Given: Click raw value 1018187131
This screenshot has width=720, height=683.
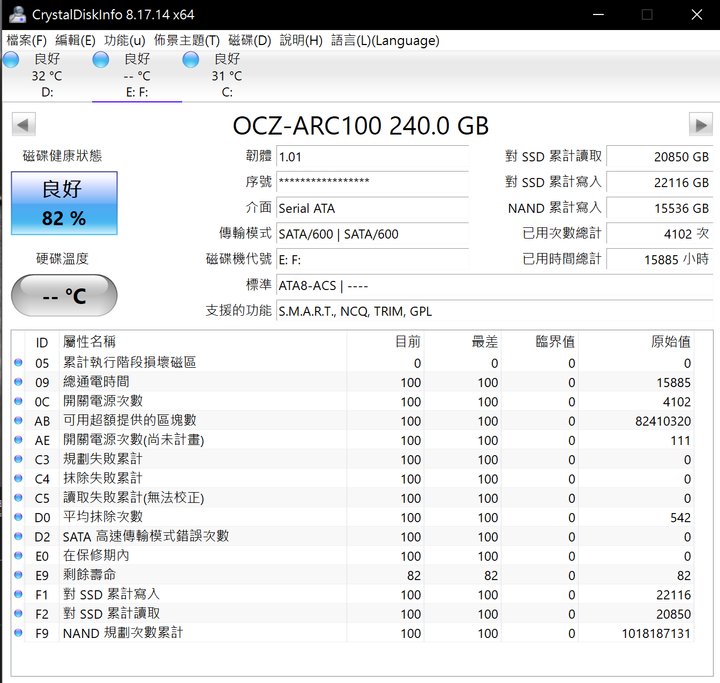Looking at the screenshot, I should click(656, 633).
